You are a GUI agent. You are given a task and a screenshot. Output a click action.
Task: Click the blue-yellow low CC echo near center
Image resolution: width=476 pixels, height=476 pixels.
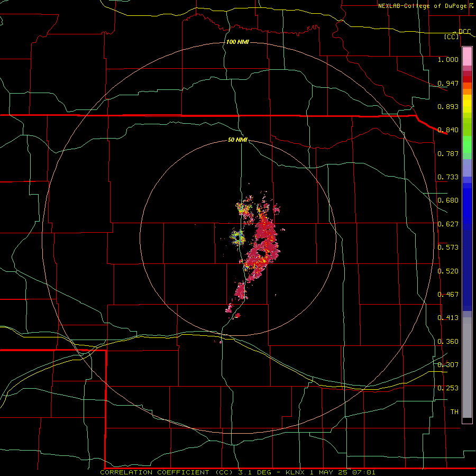pos(237,237)
